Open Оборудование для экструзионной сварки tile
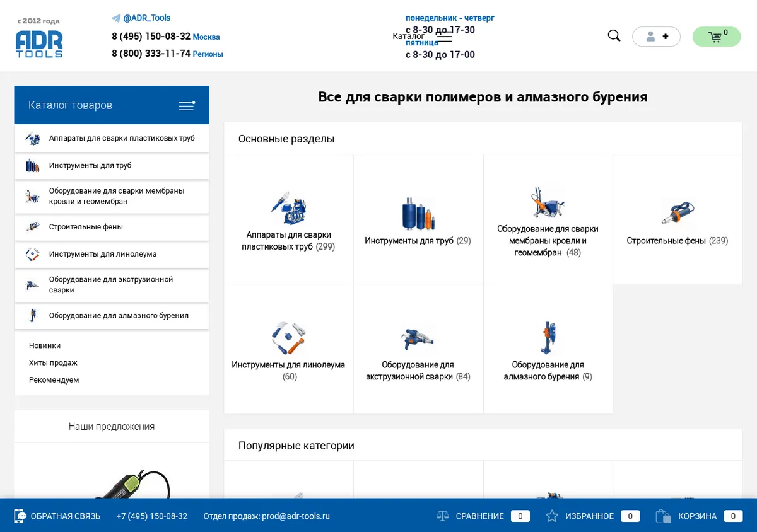757x532 pixels. click(x=418, y=349)
